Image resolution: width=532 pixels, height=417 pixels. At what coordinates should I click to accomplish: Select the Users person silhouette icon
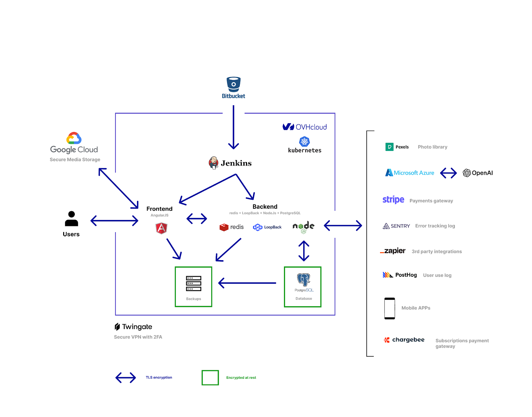(71, 219)
